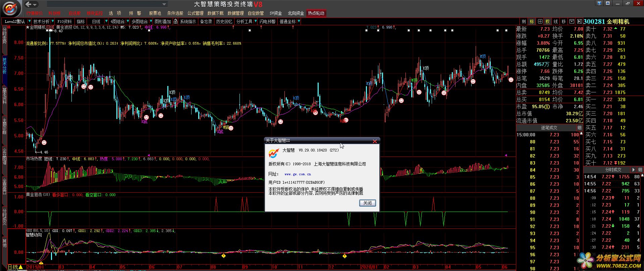This screenshot has height=271, width=644.
Task: Open the 预警 menu
Action: click(x=135, y=13)
